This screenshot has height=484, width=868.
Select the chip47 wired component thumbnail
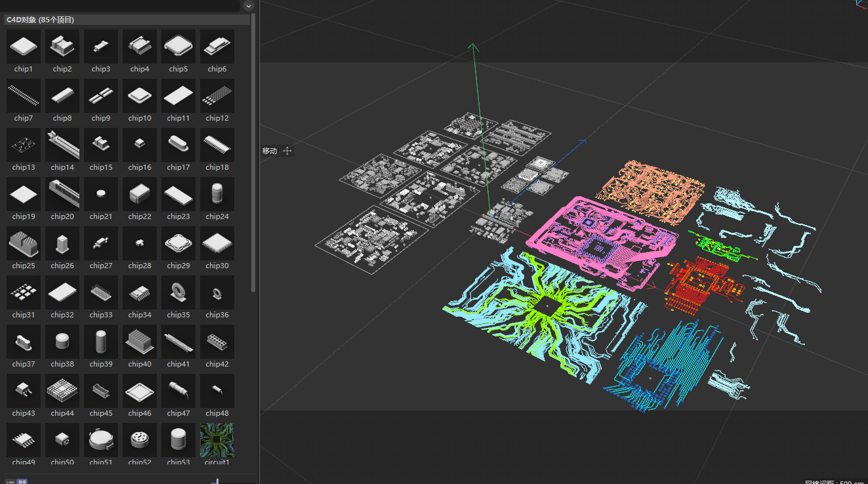click(x=178, y=391)
